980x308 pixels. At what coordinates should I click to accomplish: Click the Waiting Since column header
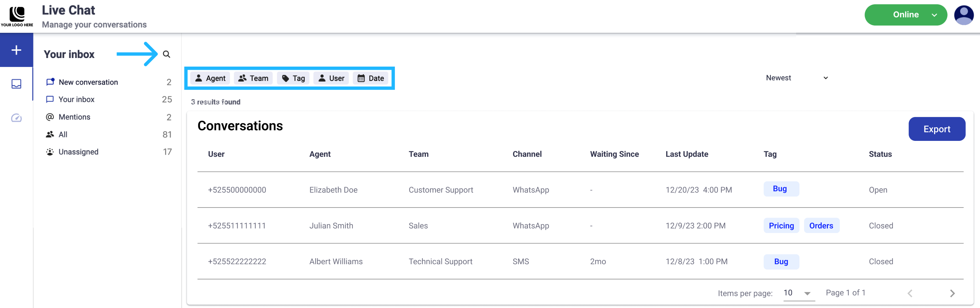pyautogui.click(x=614, y=154)
